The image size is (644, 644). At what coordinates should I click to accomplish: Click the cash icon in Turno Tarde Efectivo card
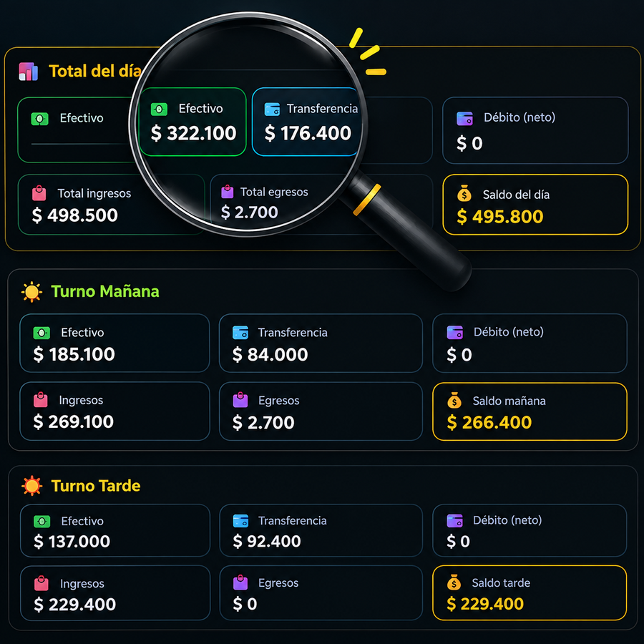coord(42,522)
